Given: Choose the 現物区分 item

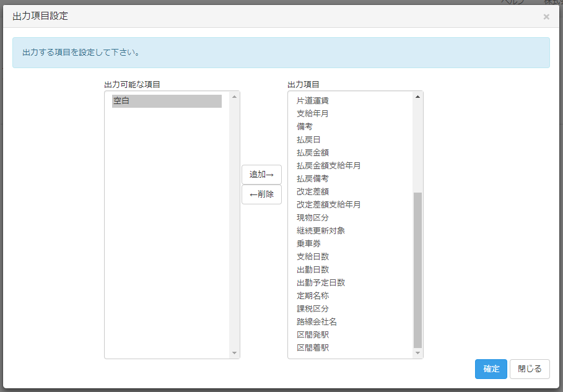Looking at the screenshot, I should tap(312, 217).
